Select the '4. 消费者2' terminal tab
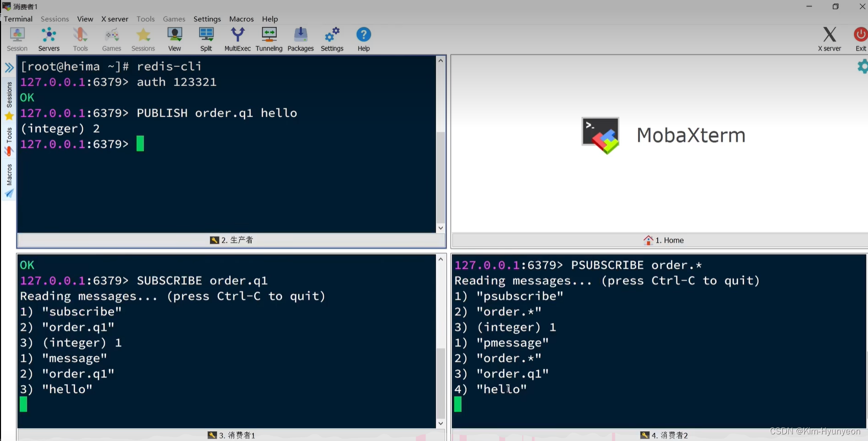 (664, 435)
